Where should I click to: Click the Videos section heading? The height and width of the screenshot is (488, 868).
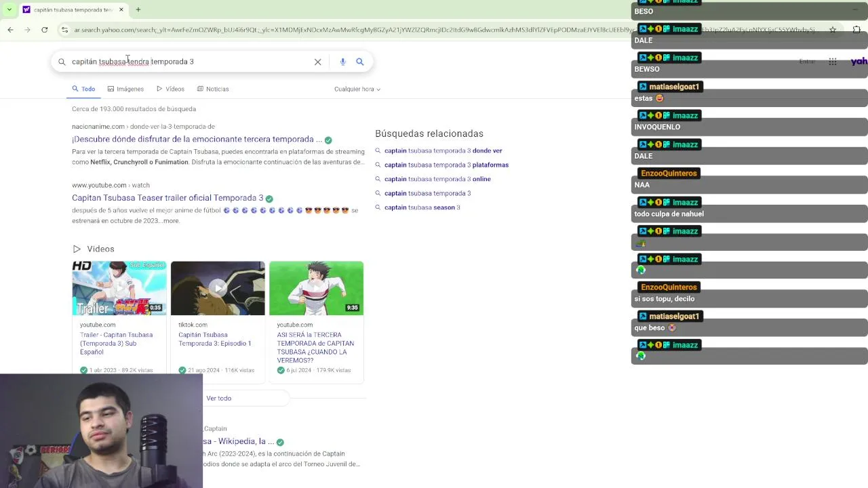click(x=94, y=249)
